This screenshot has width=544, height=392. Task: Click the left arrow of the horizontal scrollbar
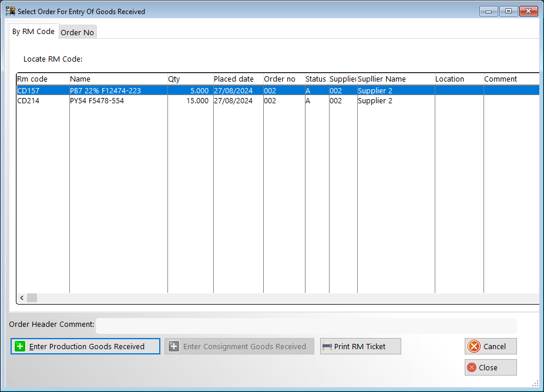pyautogui.click(x=22, y=298)
